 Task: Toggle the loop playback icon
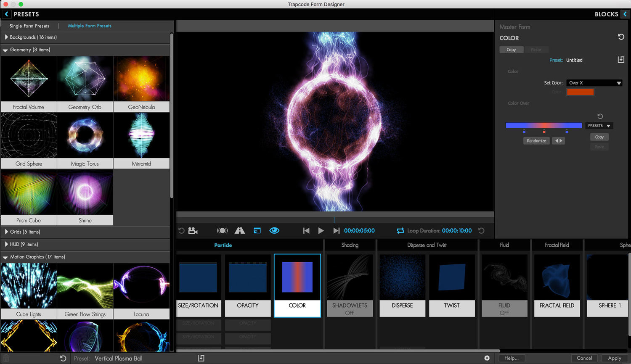pos(400,231)
